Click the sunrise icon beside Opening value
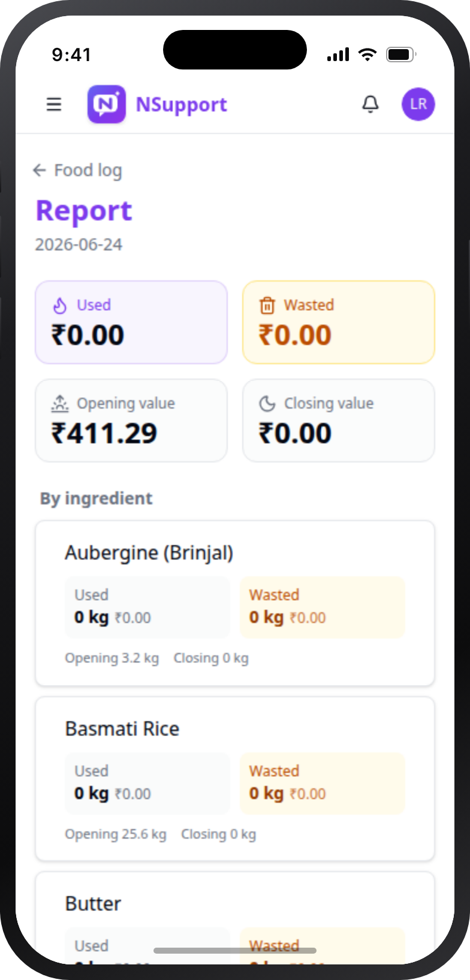Screen dimensions: 470x980 click(x=60, y=404)
